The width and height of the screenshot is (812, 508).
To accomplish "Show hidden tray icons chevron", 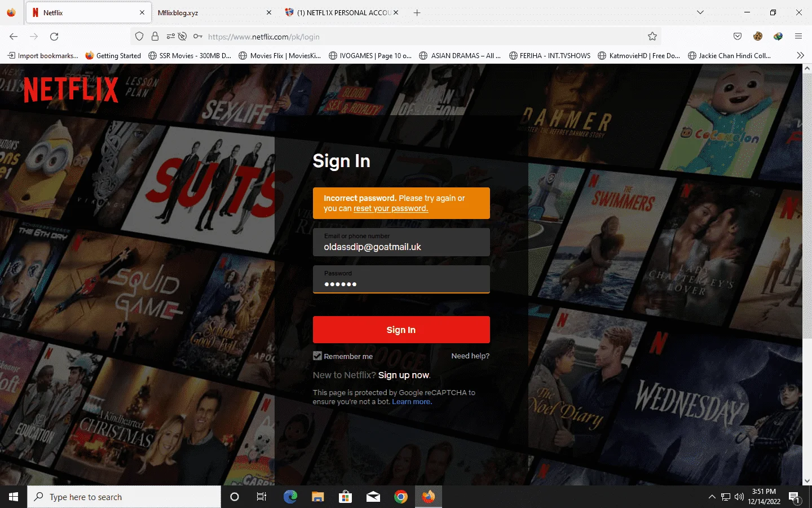I will [712, 497].
